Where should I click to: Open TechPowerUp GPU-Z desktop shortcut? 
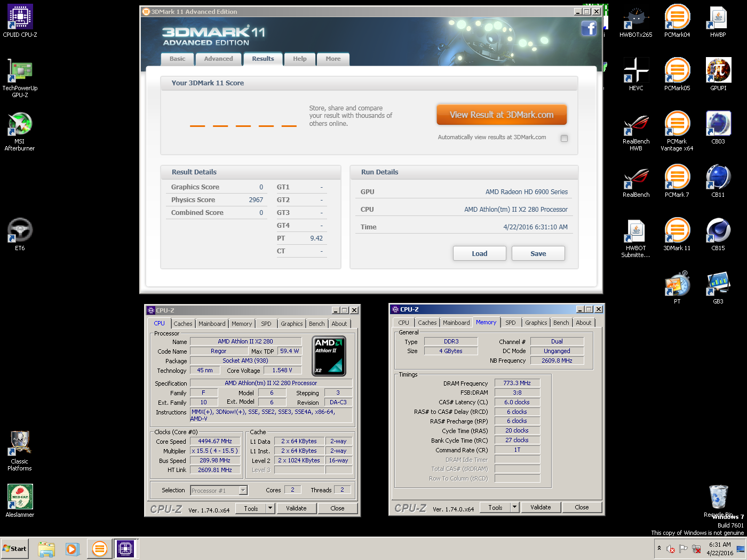[x=20, y=78]
